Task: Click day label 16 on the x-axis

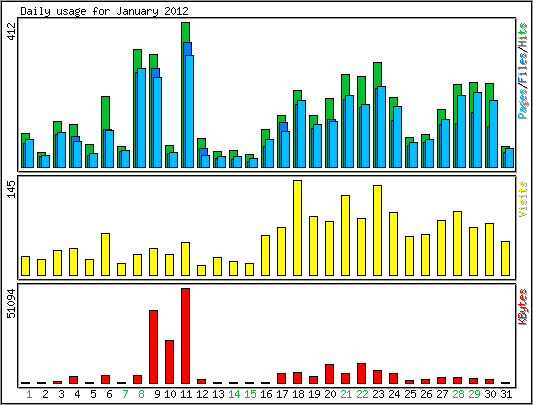Action: coord(266,394)
